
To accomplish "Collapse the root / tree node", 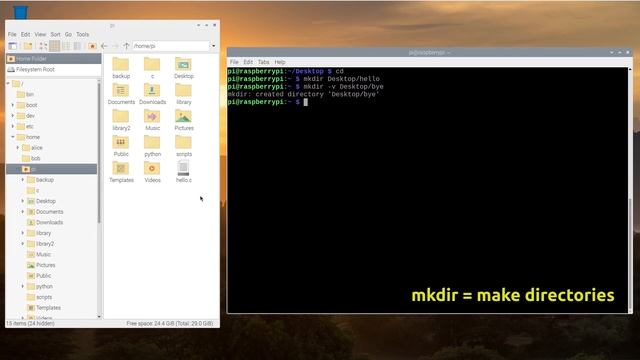I will (8, 83).
